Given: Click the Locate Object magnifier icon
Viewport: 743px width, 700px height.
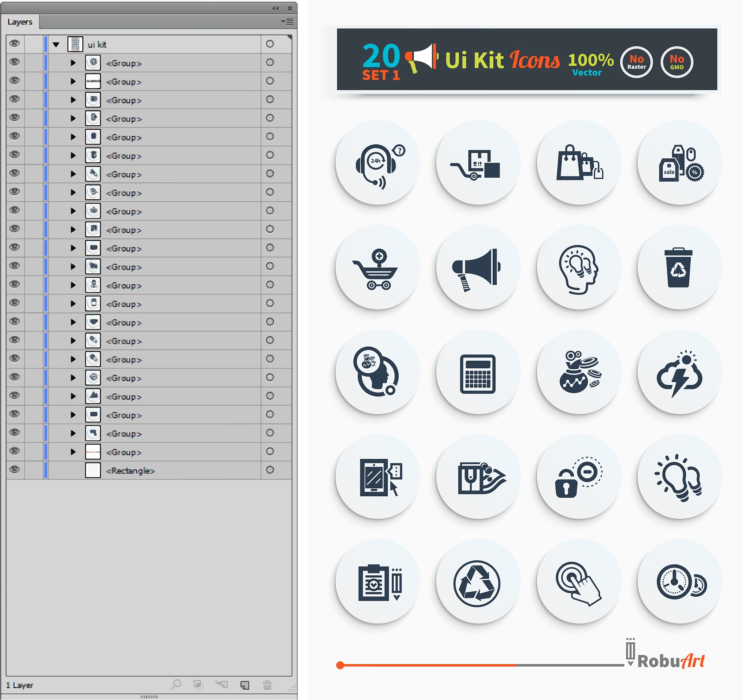Looking at the screenshot, I should coord(176,684).
